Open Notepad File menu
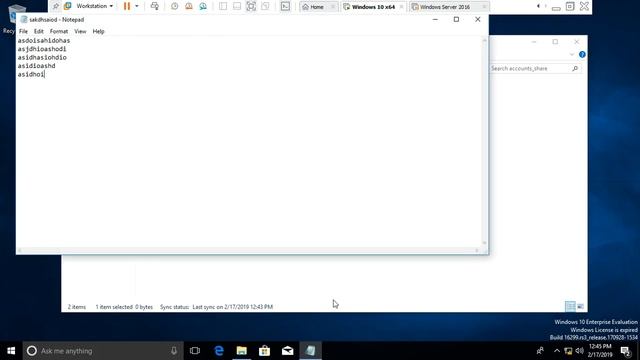Image resolution: width=640 pixels, height=360 pixels. [23, 31]
